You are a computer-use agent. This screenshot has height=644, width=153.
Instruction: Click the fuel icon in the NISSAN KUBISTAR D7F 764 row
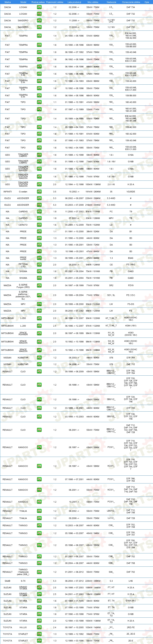coord(39,358)
